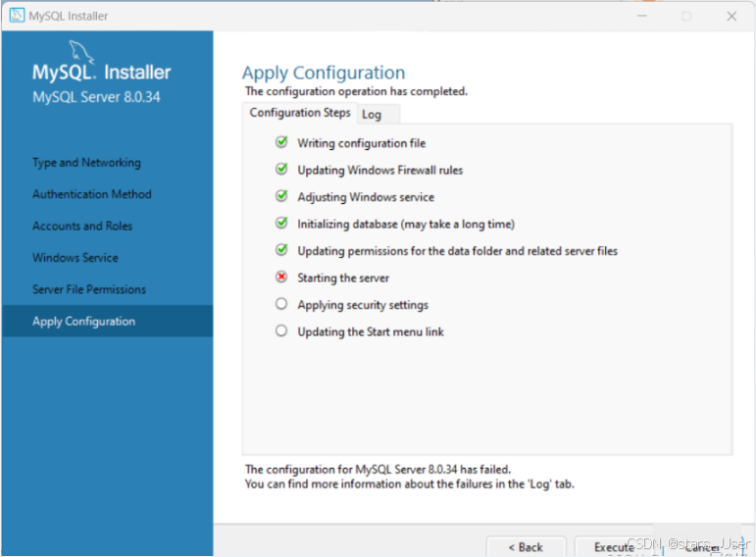This screenshot has width=756, height=557.
Task: Go to Accounts and Roles step
Action: click(82, 226)
